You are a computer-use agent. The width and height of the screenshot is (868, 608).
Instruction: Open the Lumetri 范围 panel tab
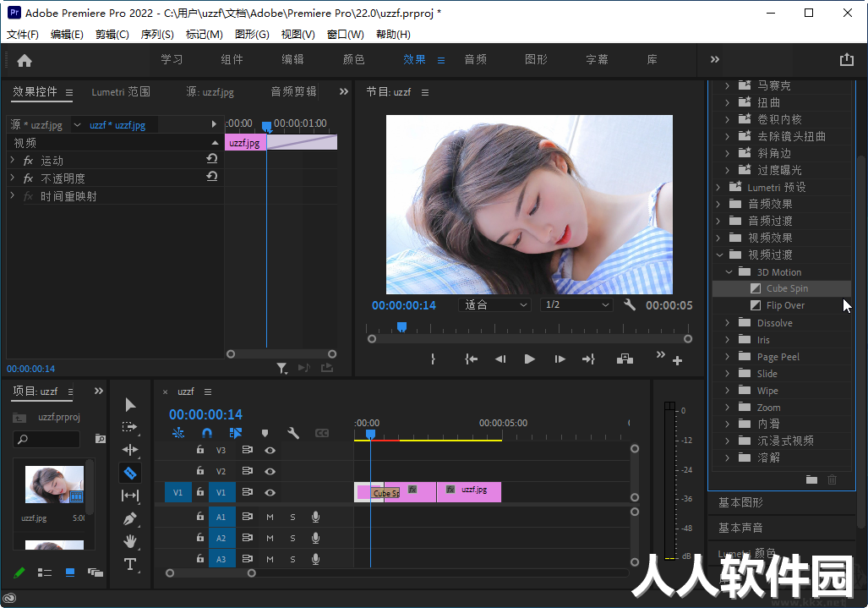[x=121, y=92]
